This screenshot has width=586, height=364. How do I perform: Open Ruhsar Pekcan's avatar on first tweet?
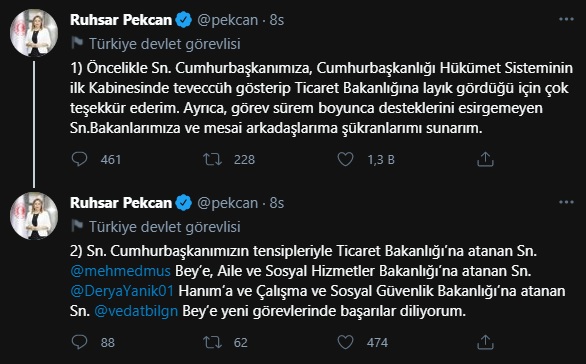[x=34, y=33]
